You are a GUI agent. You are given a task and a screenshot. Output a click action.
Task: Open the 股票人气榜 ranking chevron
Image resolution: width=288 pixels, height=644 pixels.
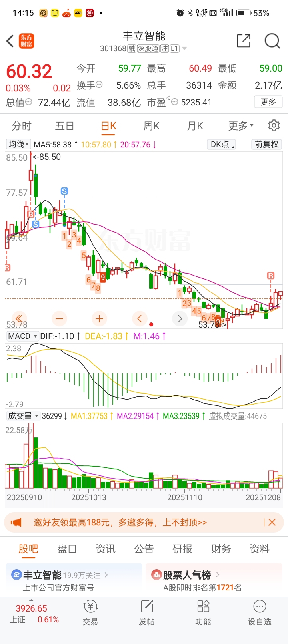(x=218, y=575)
